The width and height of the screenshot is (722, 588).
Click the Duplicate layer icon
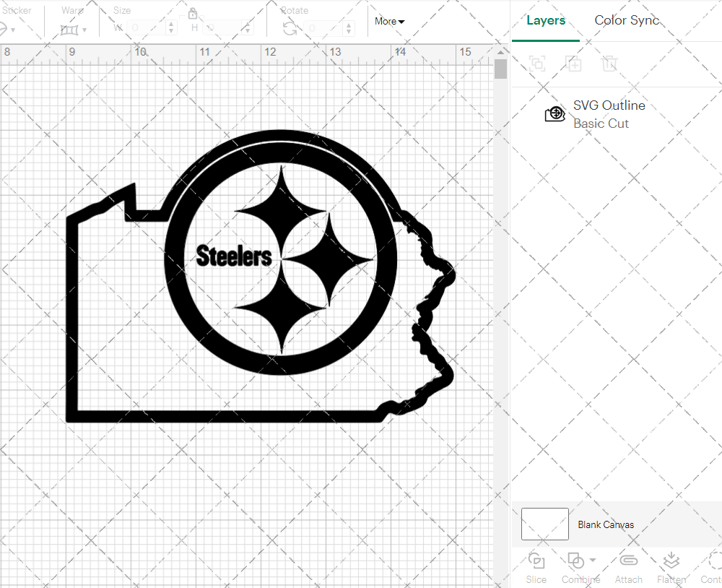(573, 64)
